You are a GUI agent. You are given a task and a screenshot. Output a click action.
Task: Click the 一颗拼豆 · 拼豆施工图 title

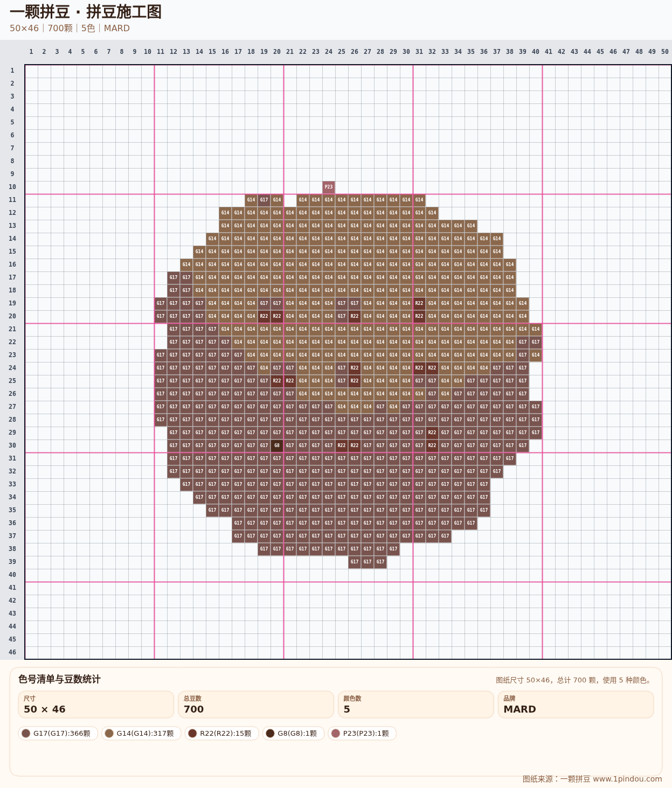tap(86, 12)
